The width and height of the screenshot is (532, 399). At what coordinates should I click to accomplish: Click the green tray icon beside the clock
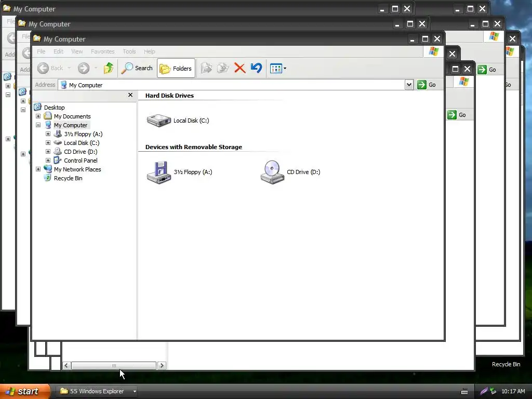493,391
